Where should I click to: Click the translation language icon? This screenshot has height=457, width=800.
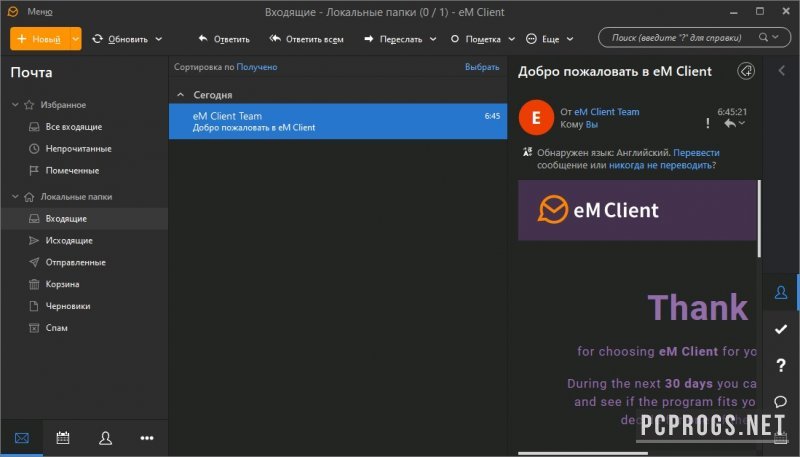(527, 152)
